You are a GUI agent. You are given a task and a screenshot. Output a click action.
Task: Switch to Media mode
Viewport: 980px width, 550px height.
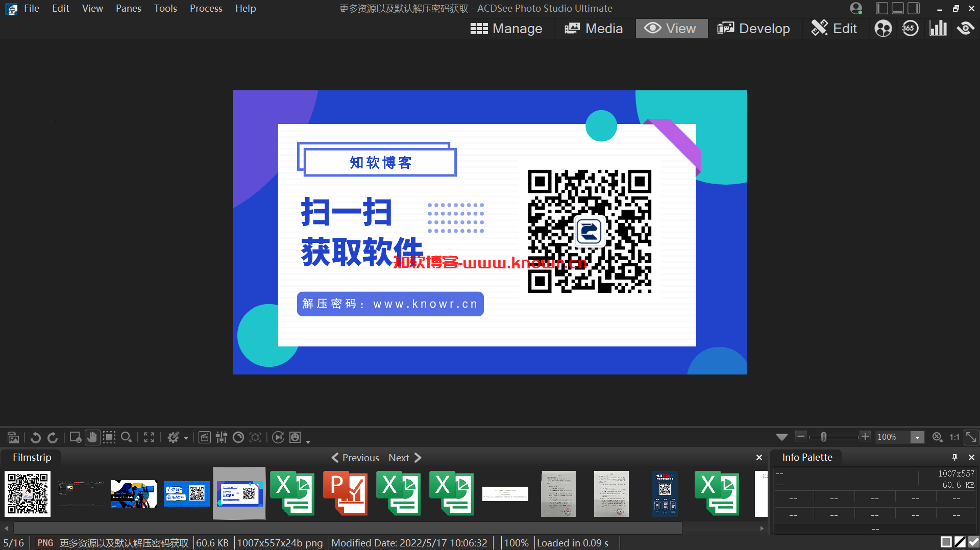594,29
